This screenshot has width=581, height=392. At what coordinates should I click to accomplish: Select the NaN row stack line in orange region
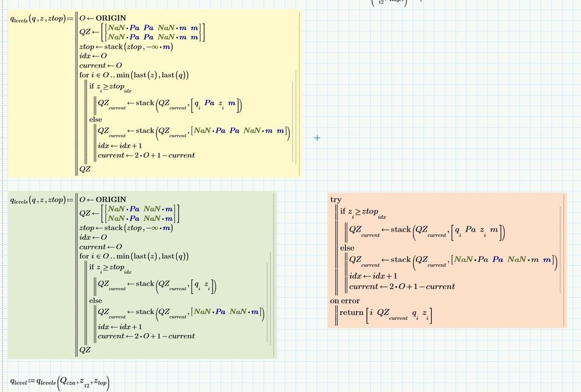pyautogui.click(x=453, y=261)
